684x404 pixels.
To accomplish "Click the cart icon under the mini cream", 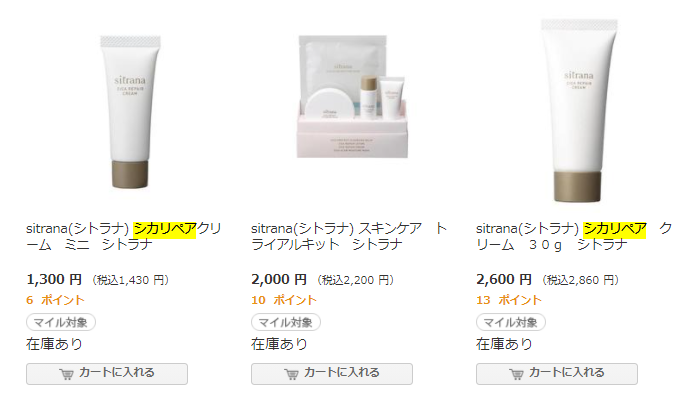I will (x=67, y=374).
